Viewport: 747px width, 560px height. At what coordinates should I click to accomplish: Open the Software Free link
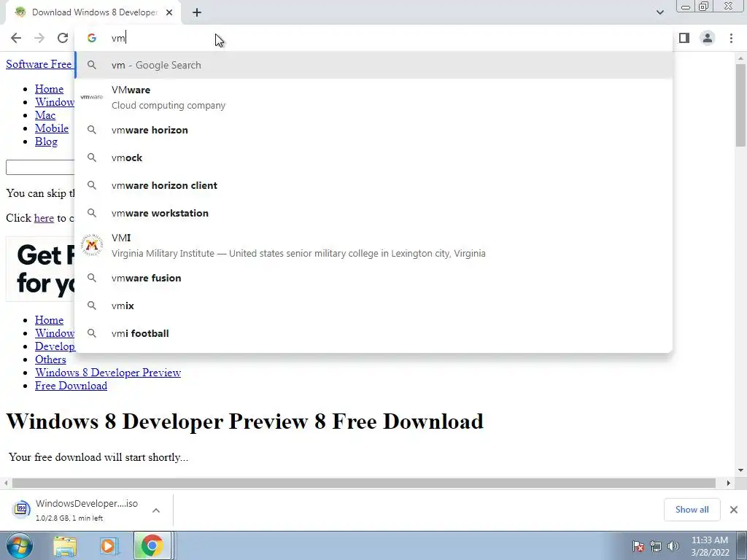[x=39, y=64]
